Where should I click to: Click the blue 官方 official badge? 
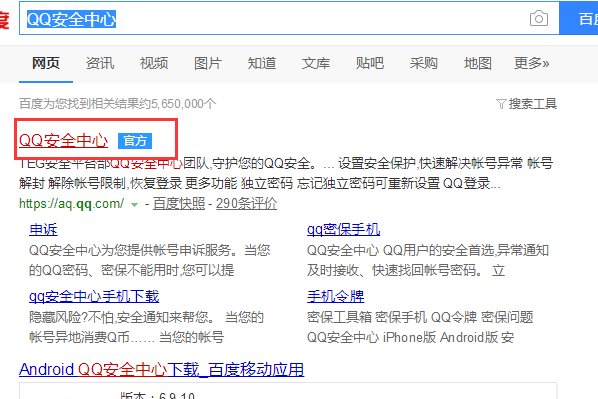pos(135,141)
